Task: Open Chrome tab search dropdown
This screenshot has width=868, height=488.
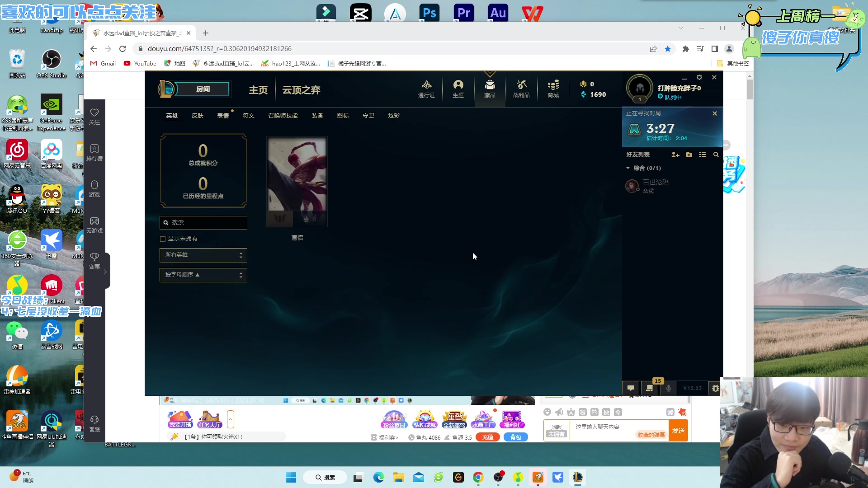Action: point(680,28)
